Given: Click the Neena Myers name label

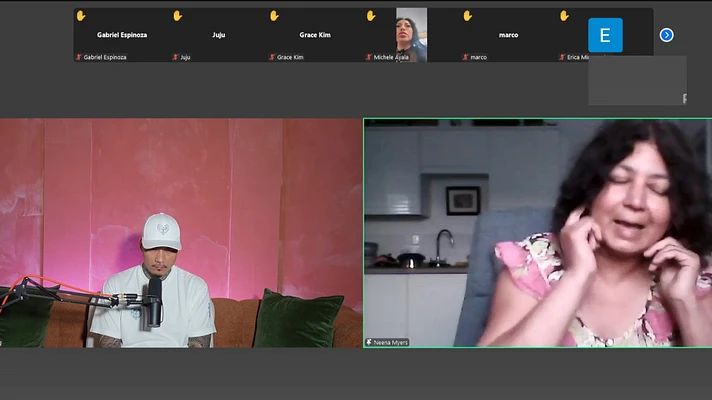Looking at the screenshot, I should (x=391, y=341).
